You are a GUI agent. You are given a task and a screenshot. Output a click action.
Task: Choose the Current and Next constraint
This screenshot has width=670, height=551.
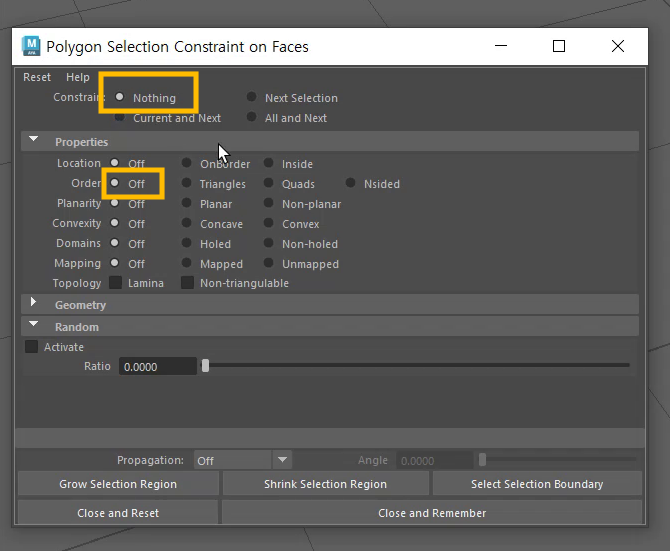coord(120,117)
